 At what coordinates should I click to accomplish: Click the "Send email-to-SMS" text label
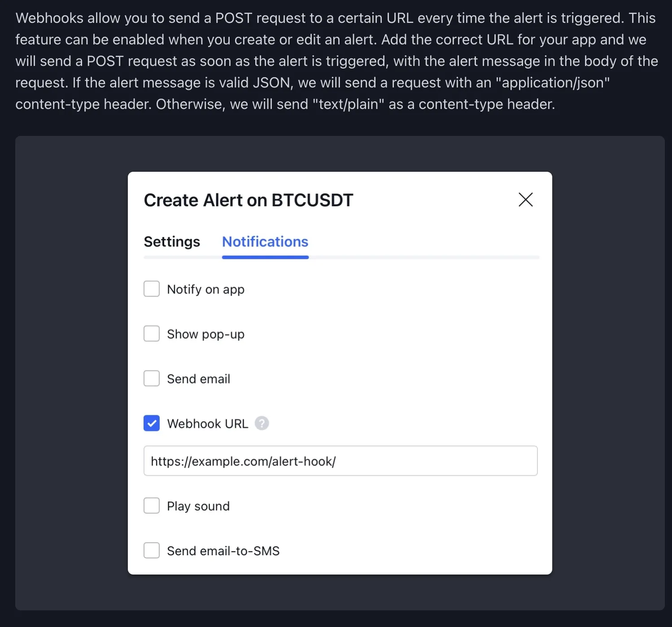coord(223,551)
